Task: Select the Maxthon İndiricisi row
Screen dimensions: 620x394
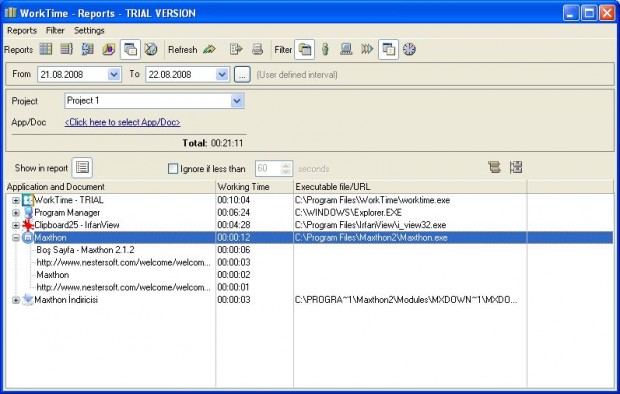Action: point(309,300)
